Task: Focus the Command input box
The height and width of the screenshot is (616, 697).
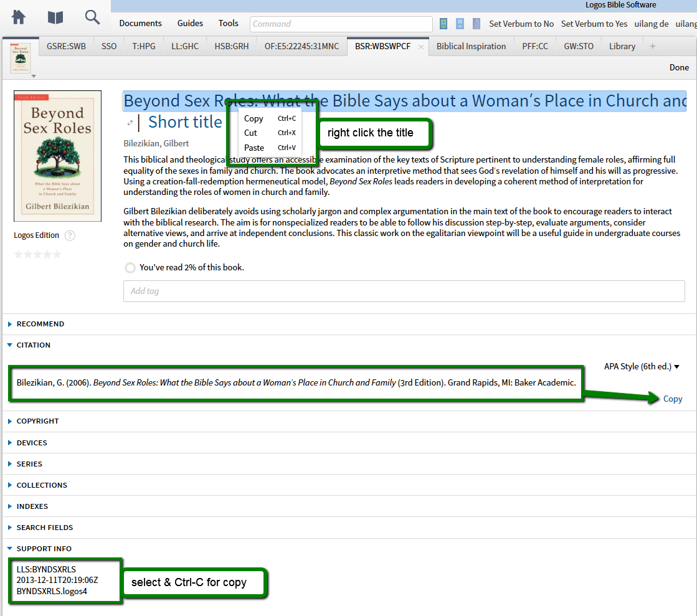Action: [x=341, y=24]
